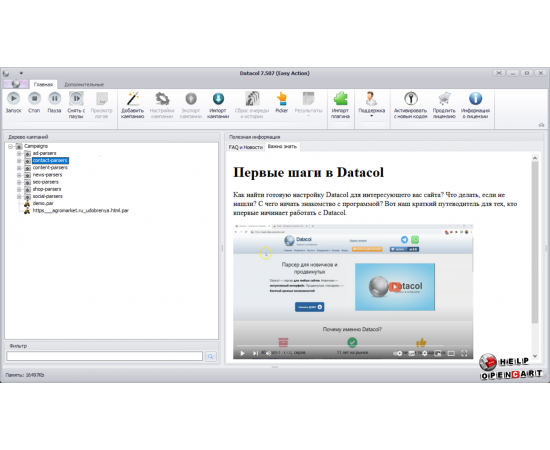
Task: Click the filter search magnifier button
Action: [x=210, y=356]
